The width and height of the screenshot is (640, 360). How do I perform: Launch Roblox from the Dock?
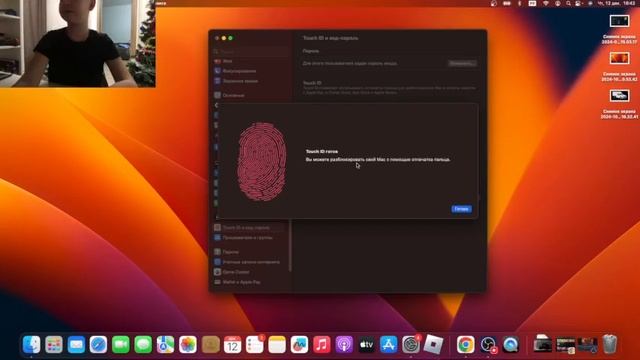tap(433, 344)
